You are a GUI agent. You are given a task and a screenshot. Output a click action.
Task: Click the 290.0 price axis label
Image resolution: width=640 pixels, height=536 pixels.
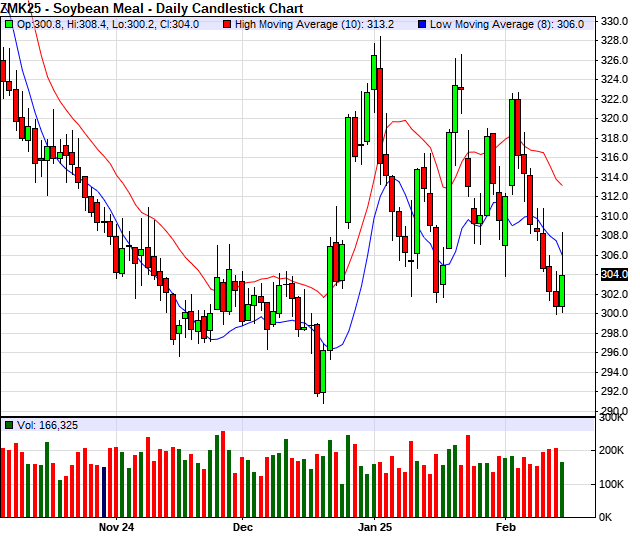614,411
